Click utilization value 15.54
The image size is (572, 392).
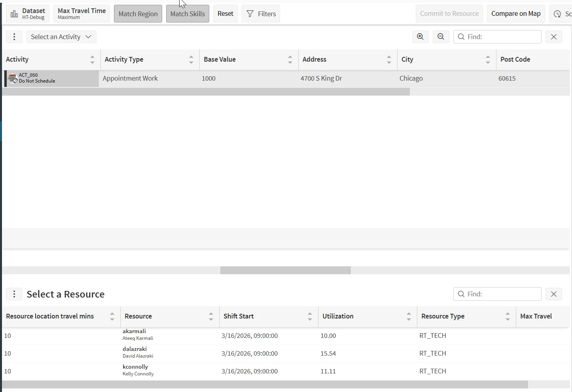pos(328,354)
